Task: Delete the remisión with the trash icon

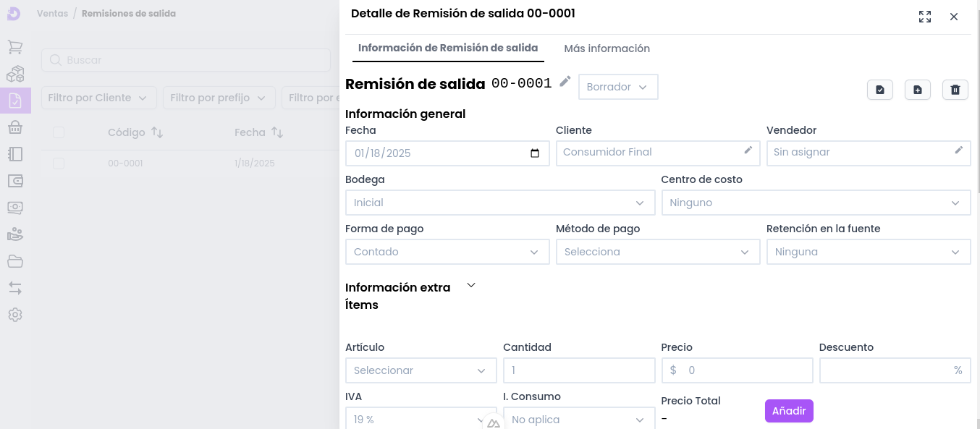Action: click(955, 90)
